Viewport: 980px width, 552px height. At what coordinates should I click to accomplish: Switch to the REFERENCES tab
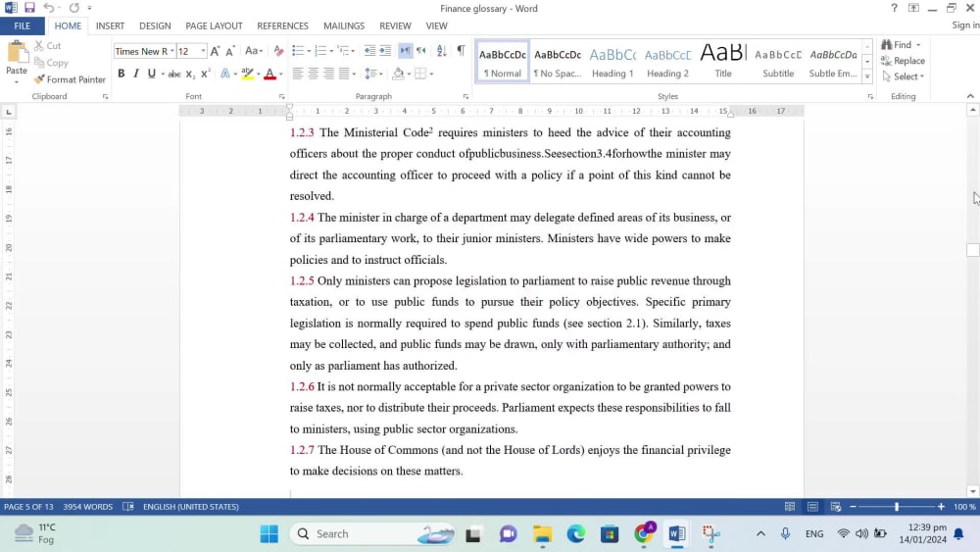[x=282, y=25]
